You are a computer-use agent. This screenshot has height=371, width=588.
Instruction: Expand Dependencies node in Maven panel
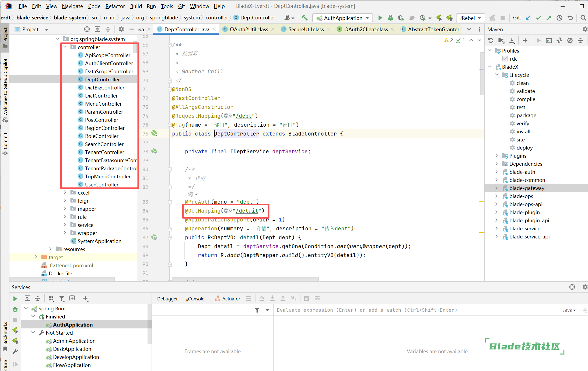(497, 164)
